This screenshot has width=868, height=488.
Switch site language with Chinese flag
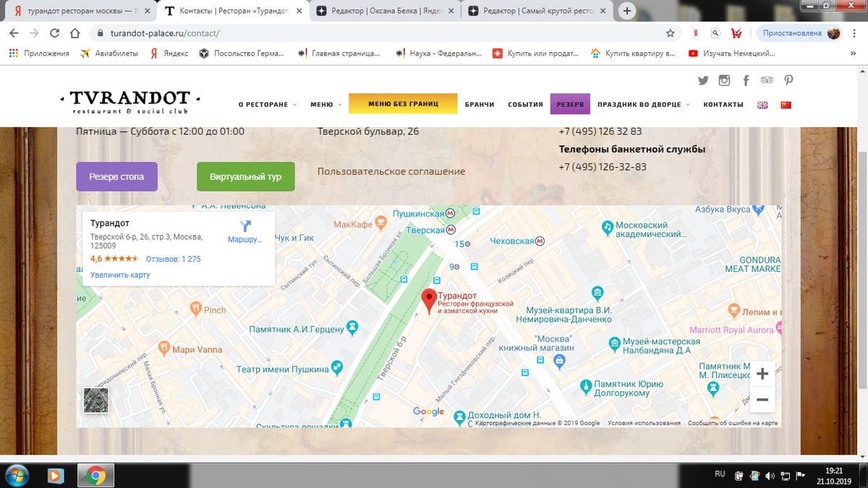[x=786, y=105]
